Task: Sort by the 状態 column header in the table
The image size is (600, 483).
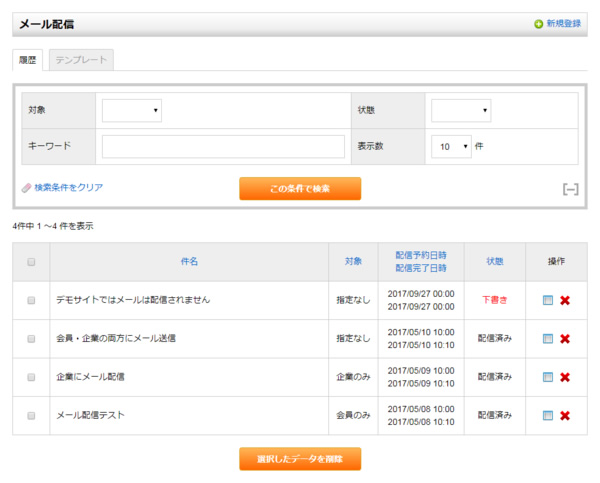Action: [494, 261]
